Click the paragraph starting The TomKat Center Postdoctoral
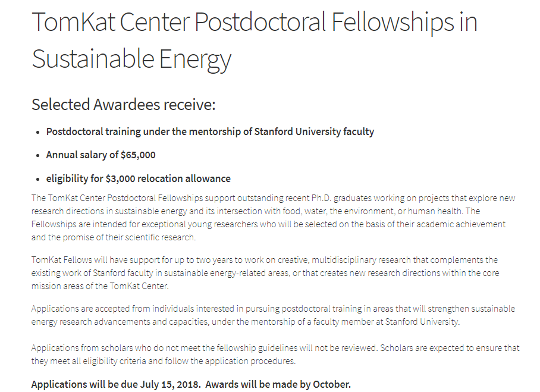The width and height of the screenshot is (540, 392). (274, 218)
